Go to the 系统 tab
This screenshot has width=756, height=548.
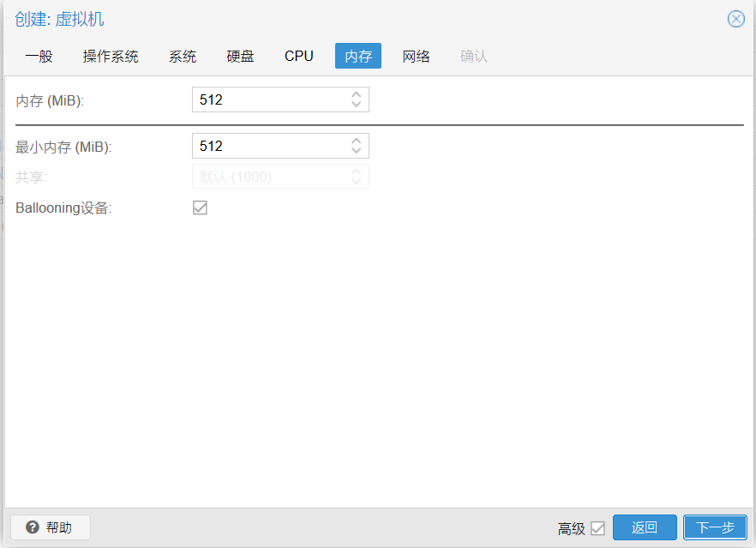(x=183, y=57)
